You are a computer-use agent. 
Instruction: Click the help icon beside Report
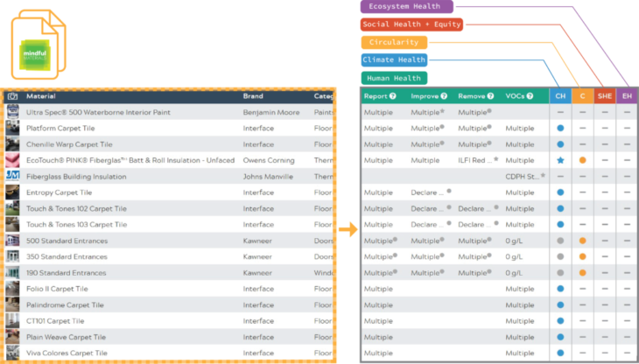(x=393, y=96)
